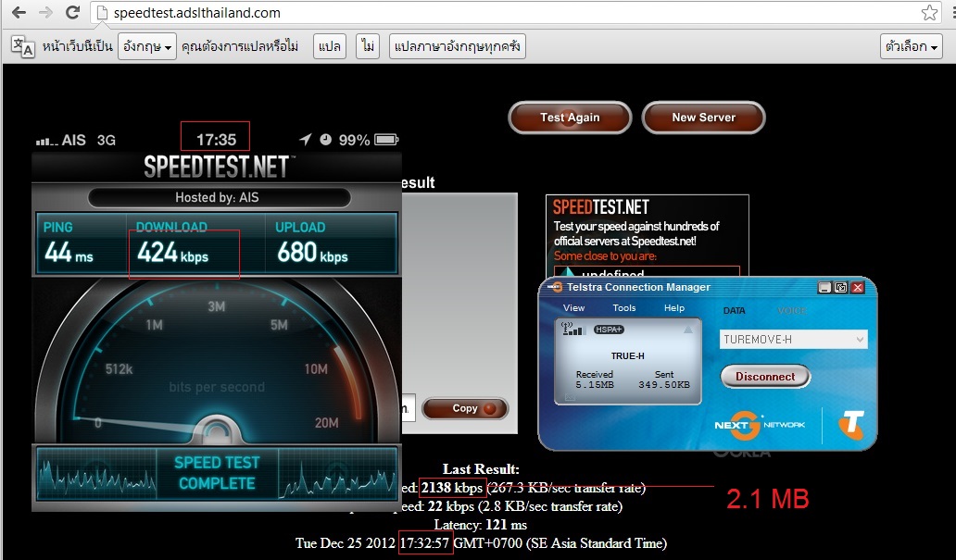Click the "512k" mark on the gauge
Screen dimensions: 956x560
[x=119, y=368]
